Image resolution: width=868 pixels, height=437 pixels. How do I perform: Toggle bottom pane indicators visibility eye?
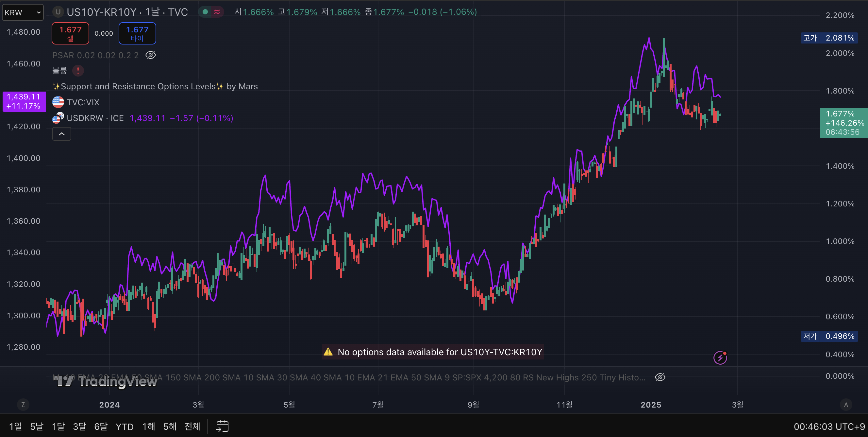click(660, 377)
